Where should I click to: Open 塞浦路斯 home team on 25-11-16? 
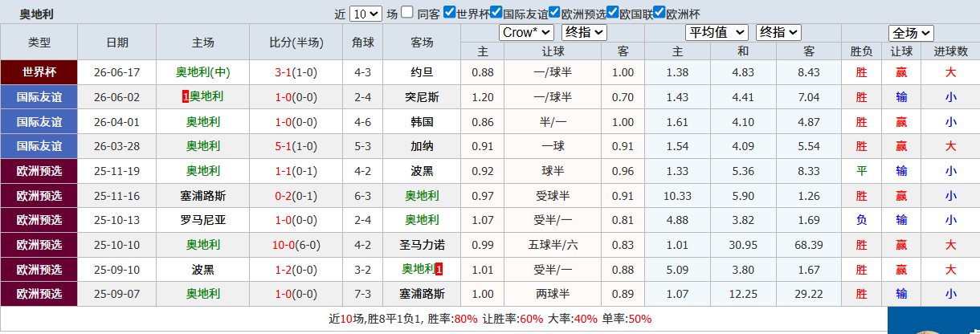click(203, 196)
